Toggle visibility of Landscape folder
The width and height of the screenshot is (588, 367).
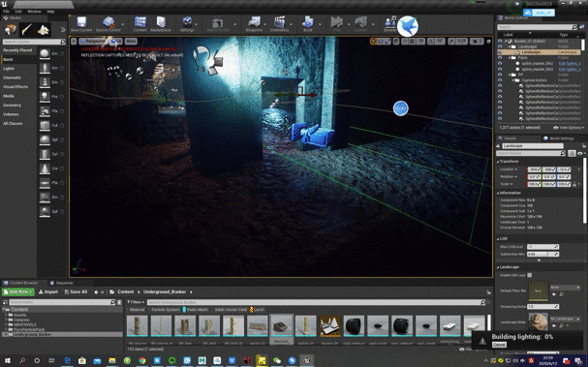point(500,46)
